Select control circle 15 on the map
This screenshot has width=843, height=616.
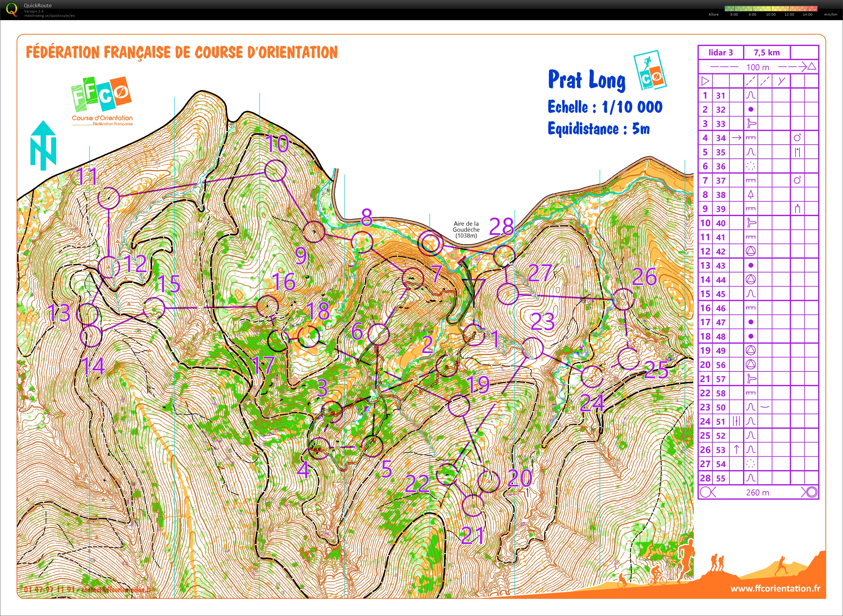coord(154,308)
